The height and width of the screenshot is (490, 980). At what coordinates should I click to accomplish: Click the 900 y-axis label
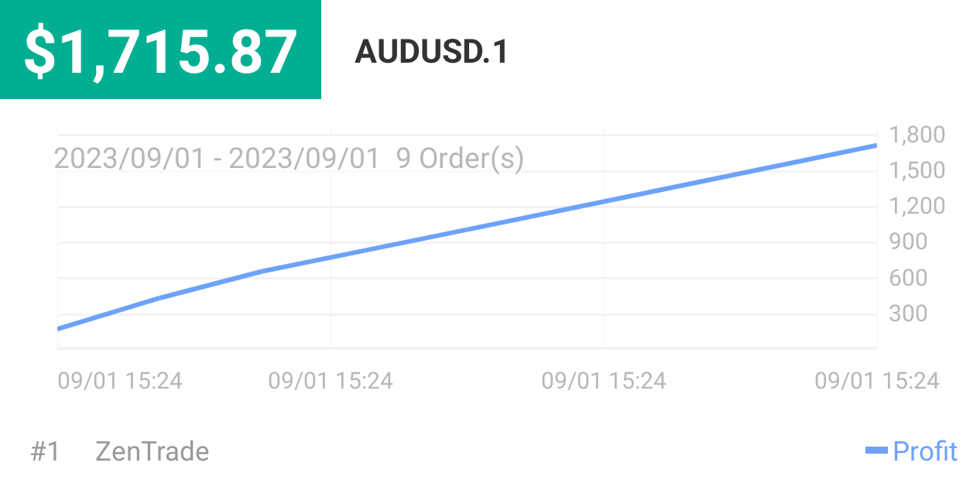coord(908,242)
